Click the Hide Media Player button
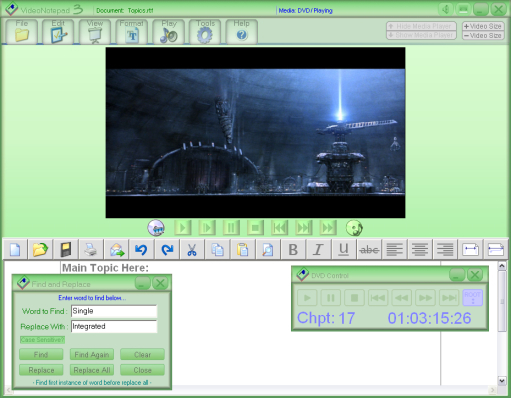Viewport: 511px width, 398px height. pyautogui.click(x=421, y=26)
